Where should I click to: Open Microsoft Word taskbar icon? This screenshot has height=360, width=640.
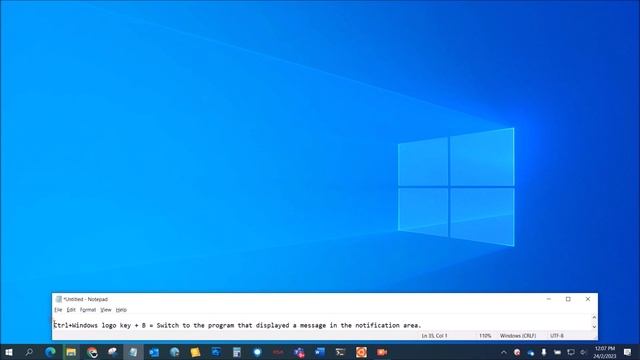[x=320, y=352]
